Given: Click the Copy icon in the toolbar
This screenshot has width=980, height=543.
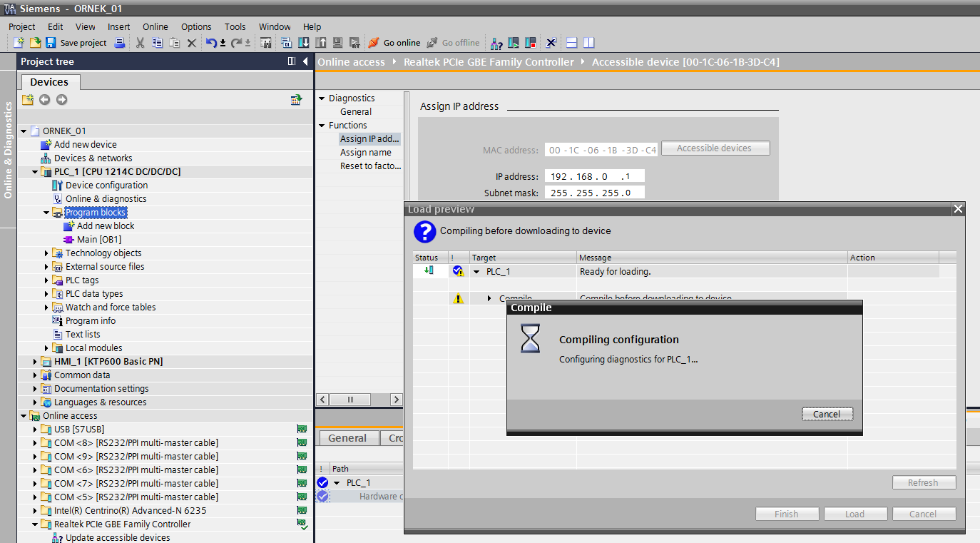Looking at the screenshot, I should (x=158, y=43).
